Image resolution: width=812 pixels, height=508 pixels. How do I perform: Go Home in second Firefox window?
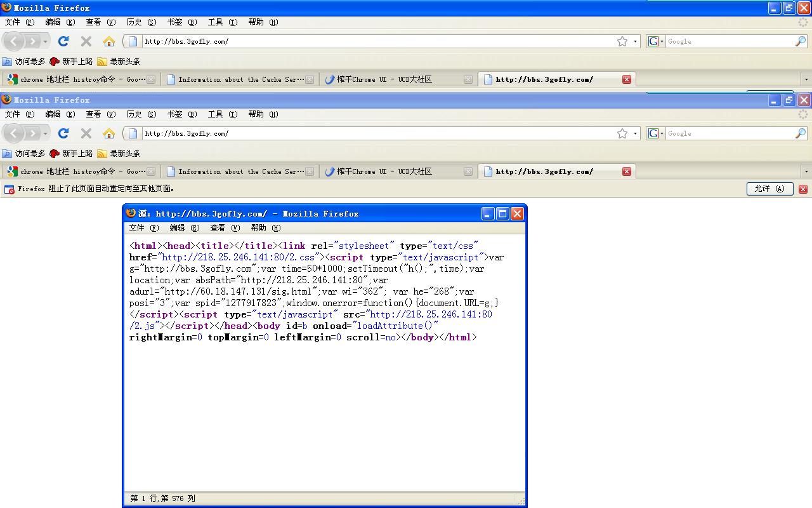tap(109, 133)
